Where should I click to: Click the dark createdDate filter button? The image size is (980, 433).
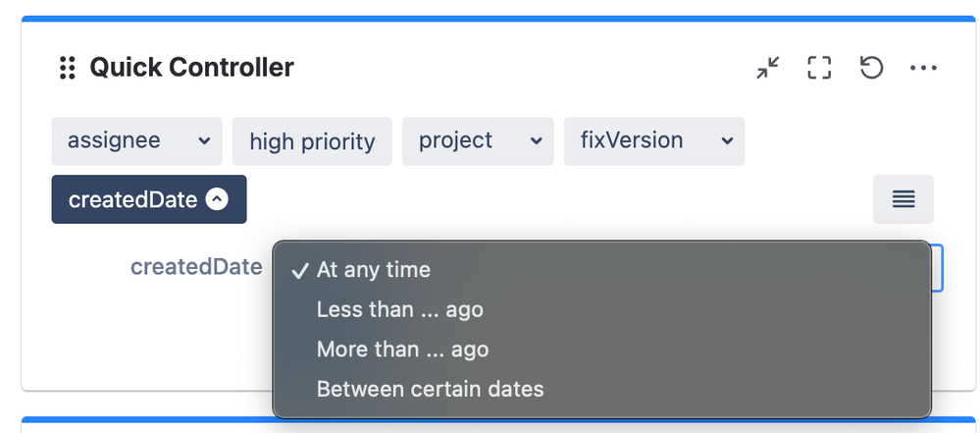pyautogui.click(x=148, y=200)
